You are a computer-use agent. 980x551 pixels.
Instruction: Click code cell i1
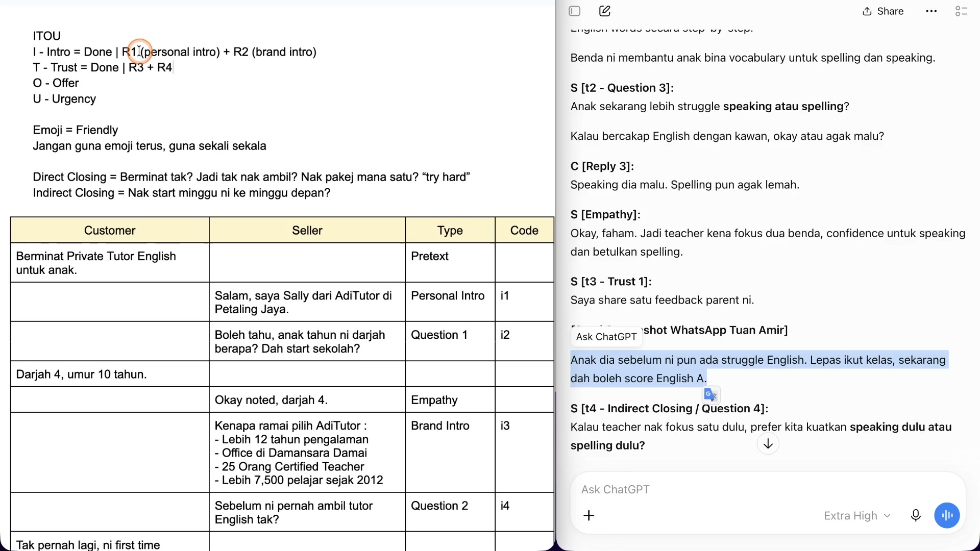(x=524, y=302)
